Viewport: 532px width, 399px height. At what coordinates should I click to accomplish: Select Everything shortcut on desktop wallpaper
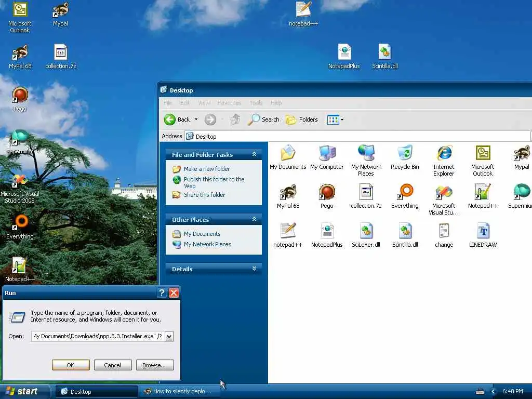click(x=20, y=227)
